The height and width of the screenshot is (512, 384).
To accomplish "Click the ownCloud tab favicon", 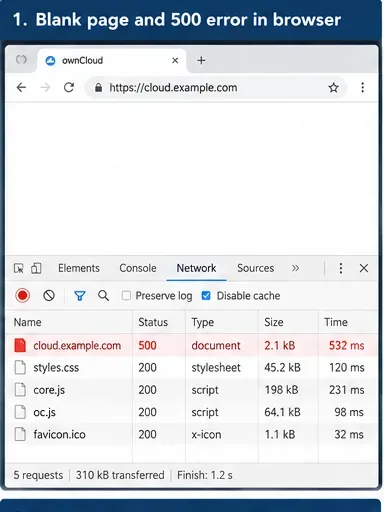I will [x=50, y=61].
